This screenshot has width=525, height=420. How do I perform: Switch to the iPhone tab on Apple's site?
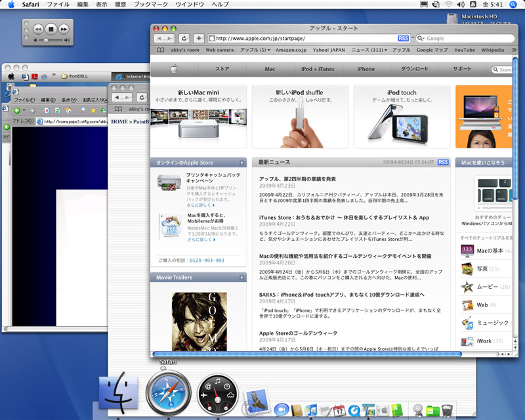click(366, 68)
